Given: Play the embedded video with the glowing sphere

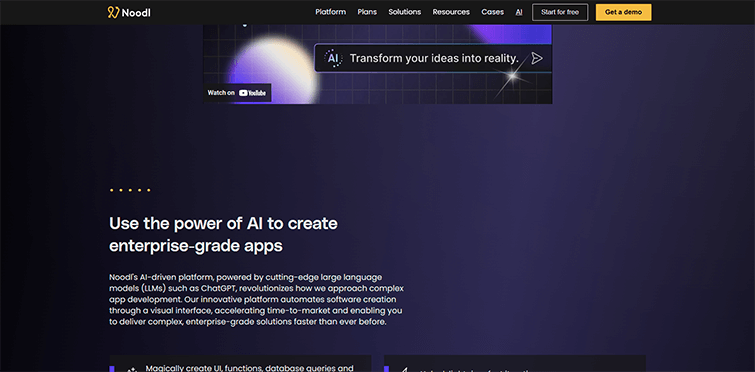Looking at the screenshot, I should [x=378, y=64].
